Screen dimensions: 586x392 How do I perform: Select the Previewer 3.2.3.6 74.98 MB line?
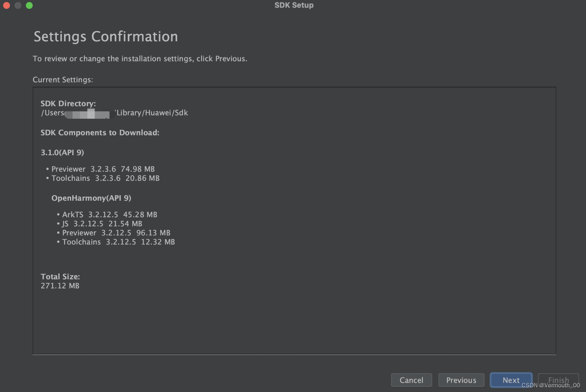coord(103,169)
